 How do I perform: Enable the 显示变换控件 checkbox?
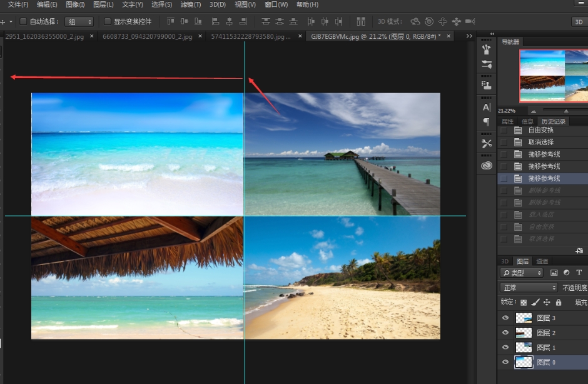tap(107, 21)
